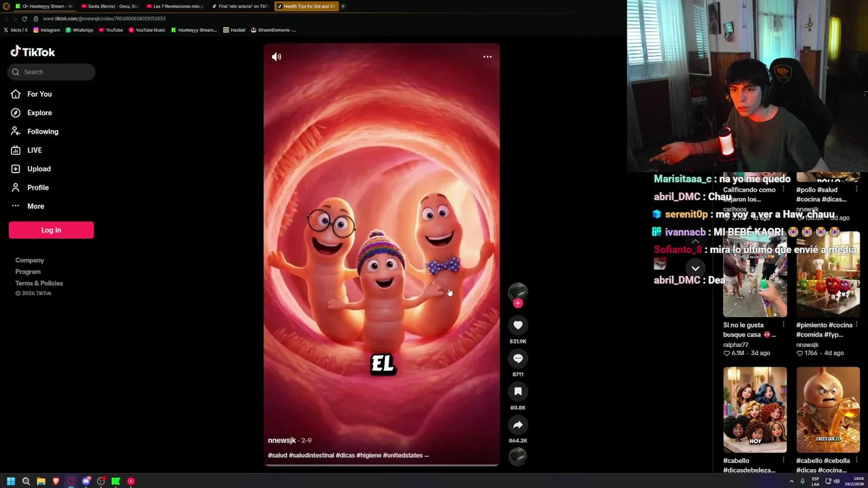Click the #higiene hashtag
This screenshot has height=488, width=868.
pyautogui.click(x=368, y=455)
